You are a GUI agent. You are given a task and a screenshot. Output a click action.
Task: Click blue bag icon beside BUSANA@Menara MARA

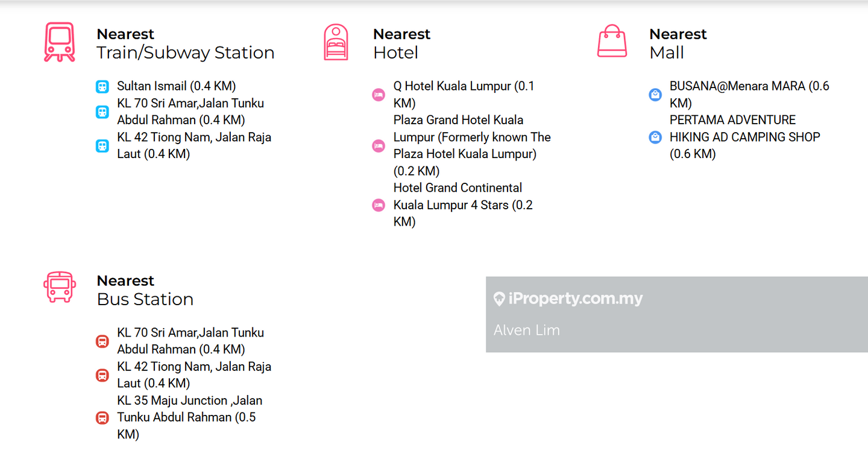click(655, 95)
